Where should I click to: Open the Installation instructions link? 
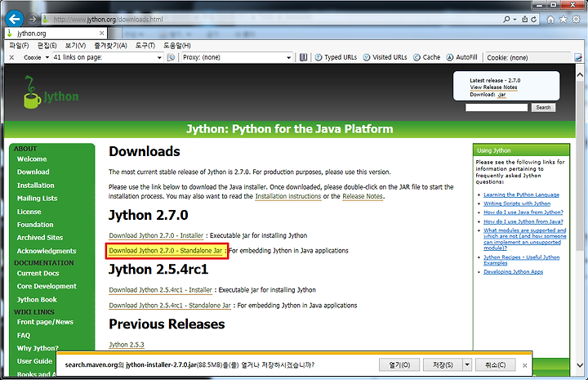point(288,196)
